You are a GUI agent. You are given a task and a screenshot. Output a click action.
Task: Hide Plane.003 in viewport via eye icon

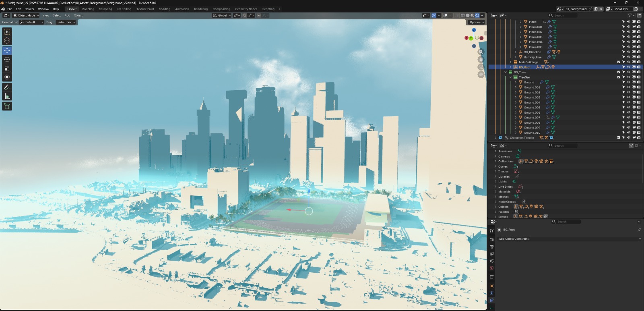click(x=629, y=37)
